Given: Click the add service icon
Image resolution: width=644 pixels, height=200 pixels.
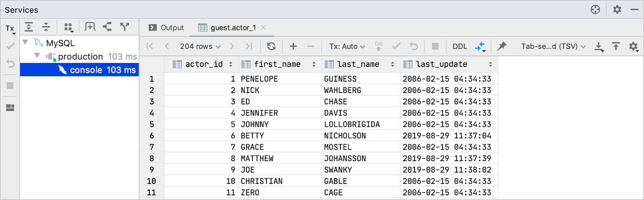Looking at the screenshot, I should (x=90, y=27).
